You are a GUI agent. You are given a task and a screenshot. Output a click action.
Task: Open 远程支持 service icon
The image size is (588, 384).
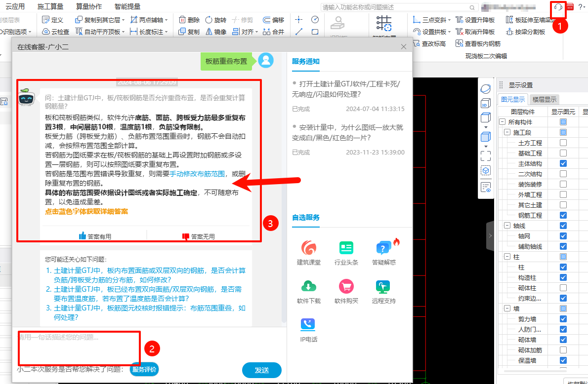click(x=383, y=292)
